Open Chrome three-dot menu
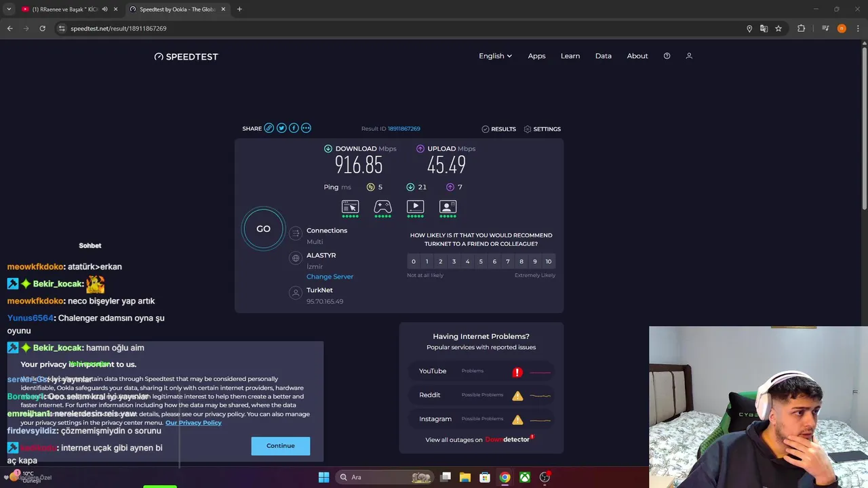 pos(858,28)
